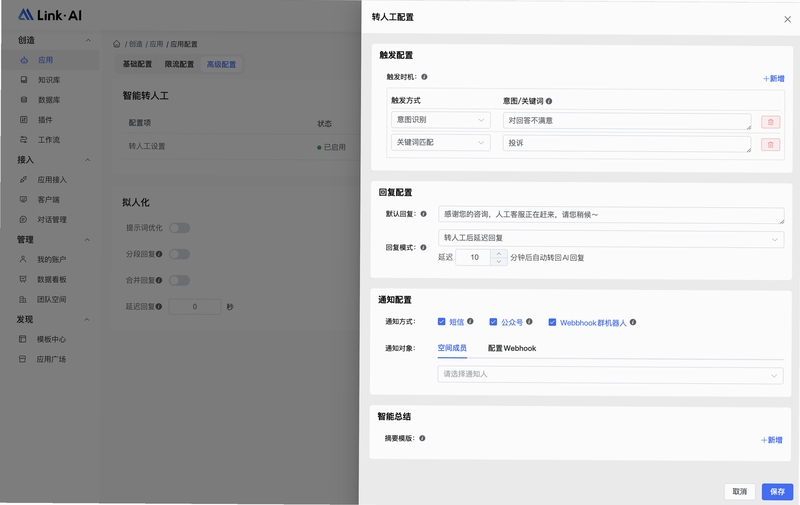Viewport: 800px width, 505px height.
Task: Uncheck the 短信 notification checkbox
Action: [x=442, y=321]
